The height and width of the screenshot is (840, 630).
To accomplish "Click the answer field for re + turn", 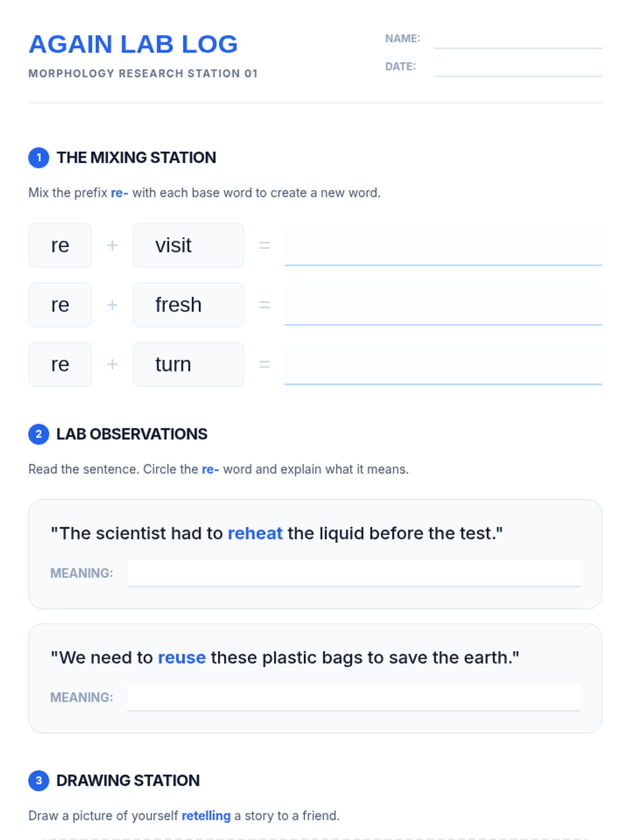I will 443,364.
